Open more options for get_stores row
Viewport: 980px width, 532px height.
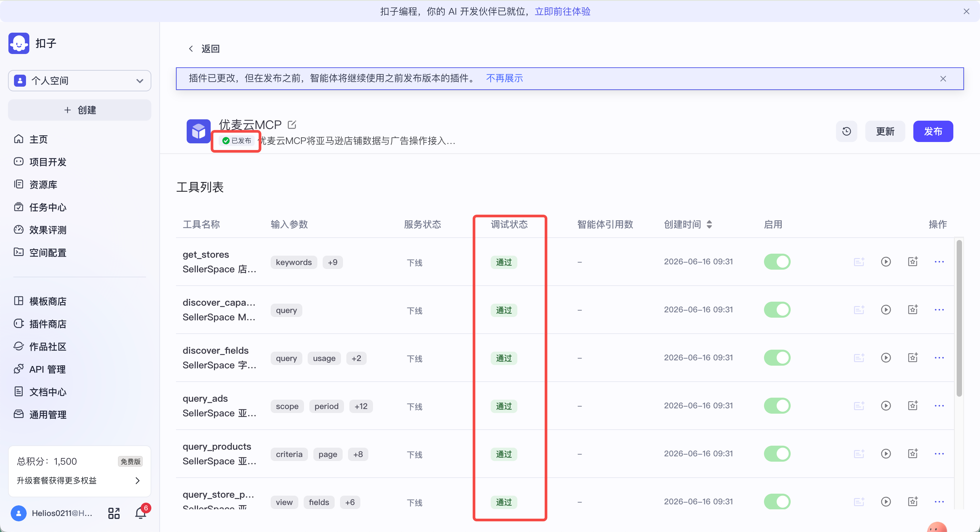(x=939, y=262)
